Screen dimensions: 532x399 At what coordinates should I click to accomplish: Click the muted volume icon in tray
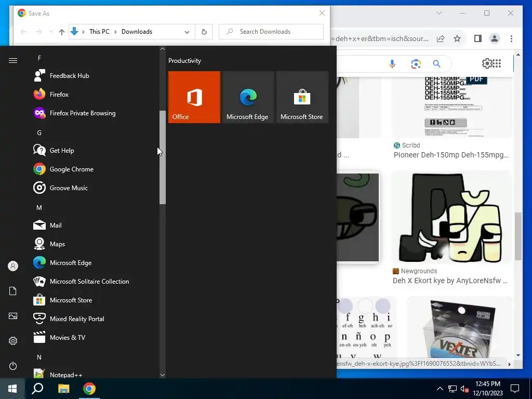[464, 389]
